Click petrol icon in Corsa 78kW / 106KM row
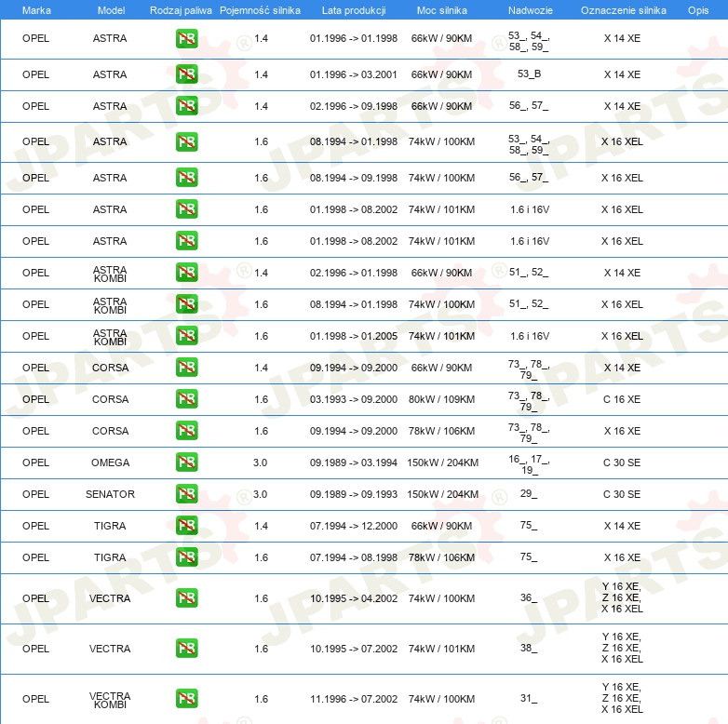 coord(186,430)
